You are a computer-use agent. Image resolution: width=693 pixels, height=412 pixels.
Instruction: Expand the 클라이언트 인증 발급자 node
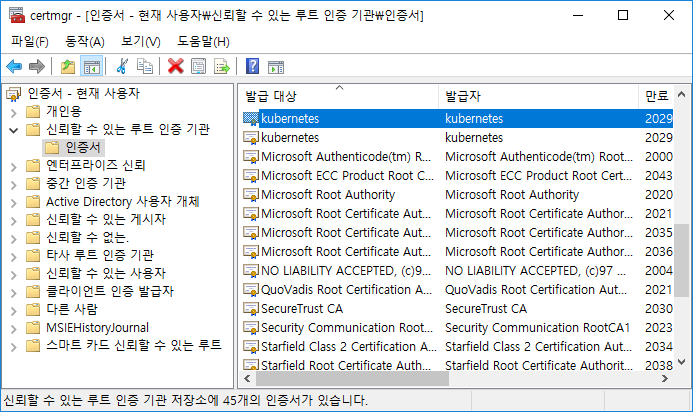[14, 293]
